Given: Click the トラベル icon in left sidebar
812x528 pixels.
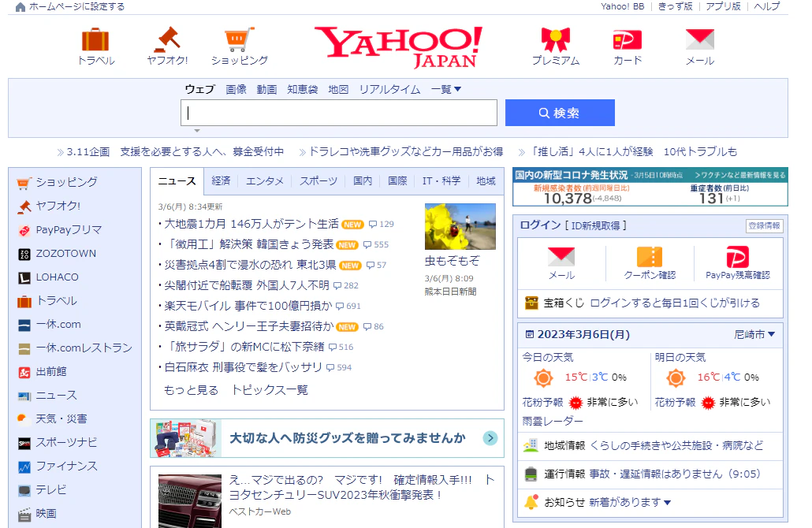Looking at the screenshot, I should click(x=24, y=301).
